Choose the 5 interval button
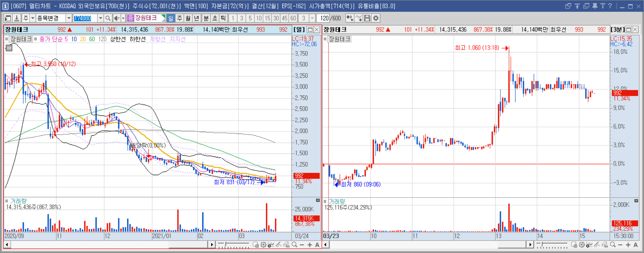Image resolution: width=644 pixels, height=253 pixels. [x=250, y=18]
